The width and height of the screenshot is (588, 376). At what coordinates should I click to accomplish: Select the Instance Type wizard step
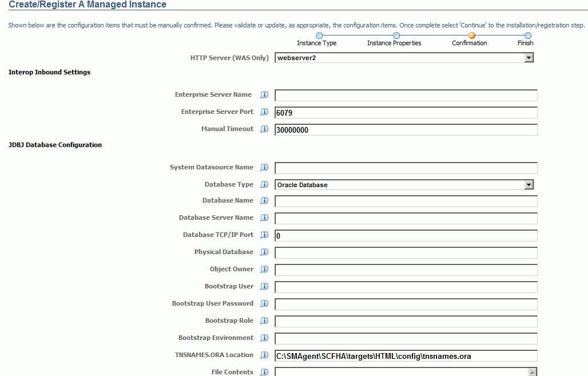319,35
